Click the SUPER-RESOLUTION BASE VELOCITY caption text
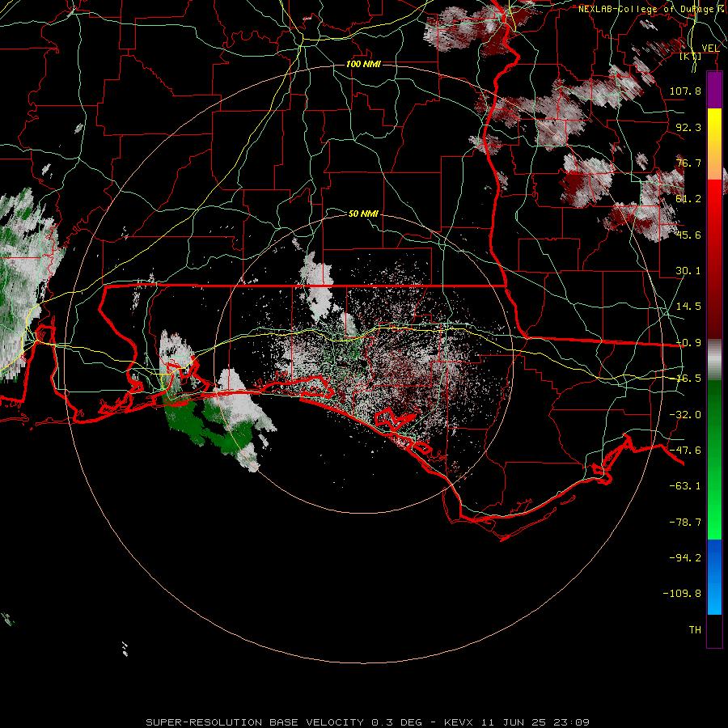728x728 pixels. (x=255, y=722)
